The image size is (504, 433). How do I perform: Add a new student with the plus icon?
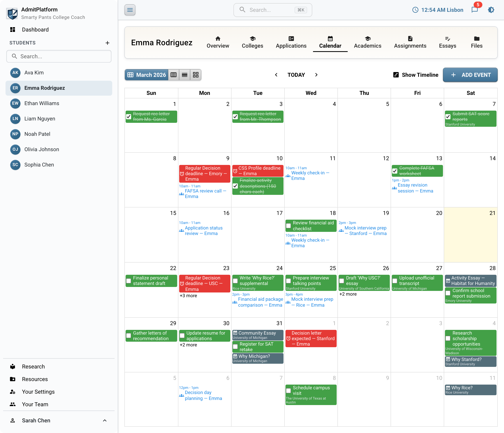[107, 43]
